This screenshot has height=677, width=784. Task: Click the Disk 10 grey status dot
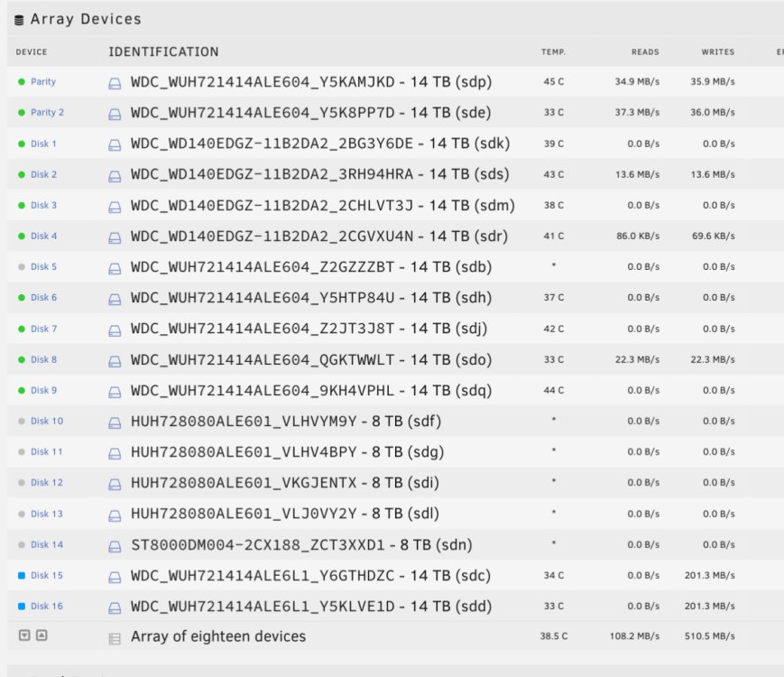[x=22, y=422]
